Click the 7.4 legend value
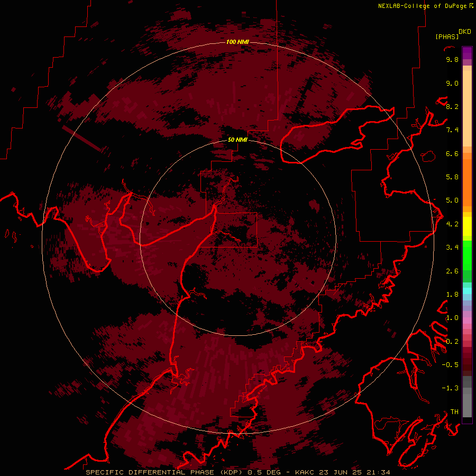 [452, 130]
